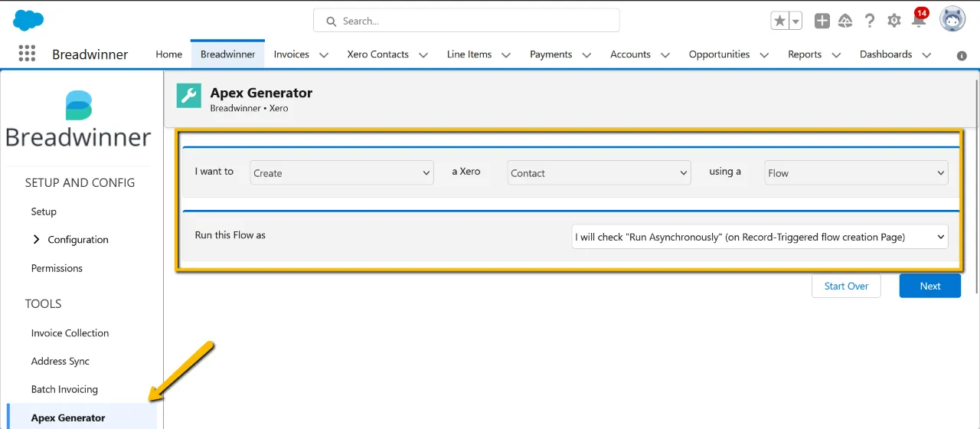Open the Invoices tab
This screenshot has width=980, height=429.
coord(292,54)
